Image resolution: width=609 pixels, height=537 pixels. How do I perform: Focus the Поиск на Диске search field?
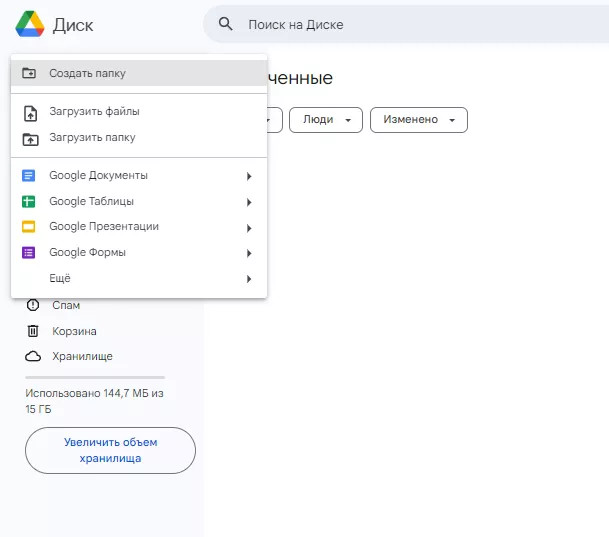[400, 24]
